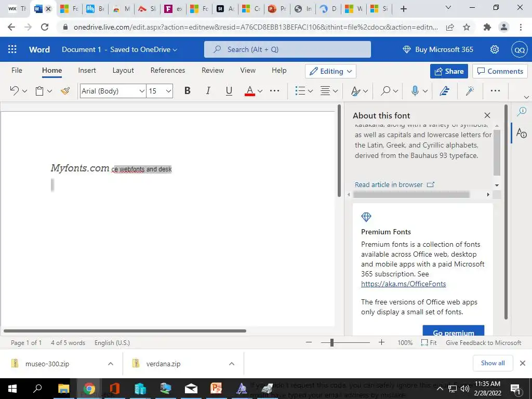Switch to the Insert tab

(87, 70)
